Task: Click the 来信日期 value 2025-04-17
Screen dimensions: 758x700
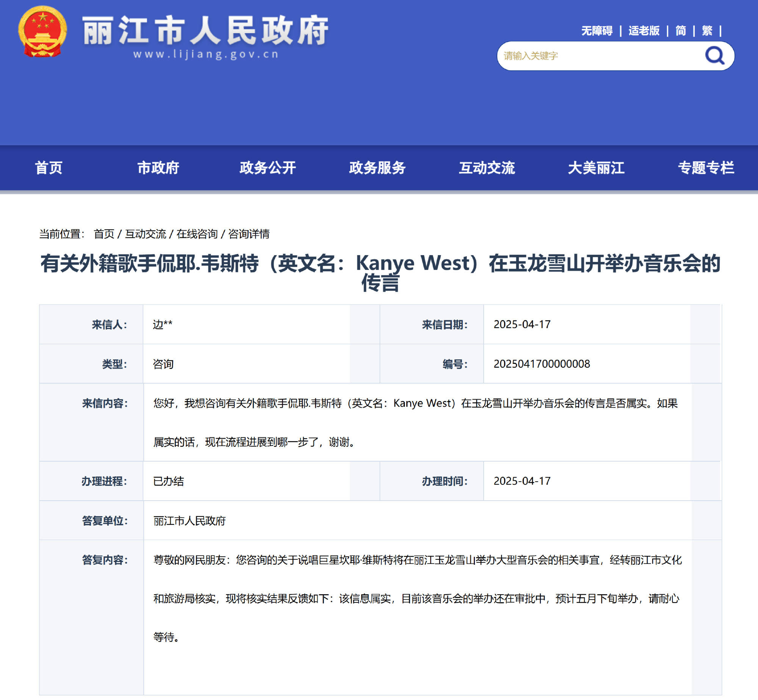Action: (522, 324)
